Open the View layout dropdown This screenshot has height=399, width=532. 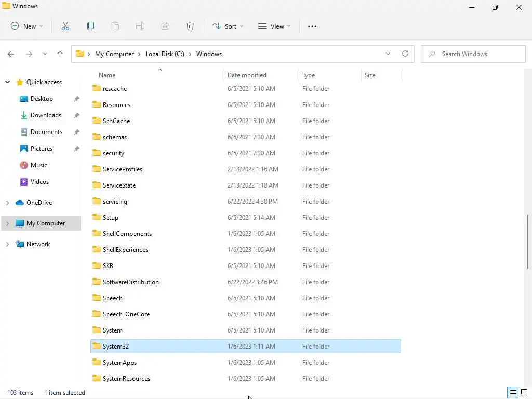coord(274,26)
